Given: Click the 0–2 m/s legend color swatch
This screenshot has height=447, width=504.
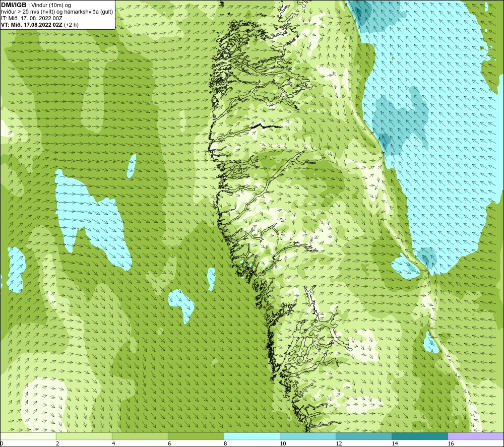Looking at the screenshot, I should point(28,436).
